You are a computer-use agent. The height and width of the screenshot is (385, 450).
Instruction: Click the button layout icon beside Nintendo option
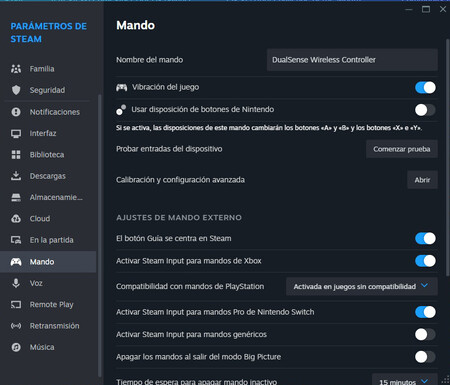121,110
